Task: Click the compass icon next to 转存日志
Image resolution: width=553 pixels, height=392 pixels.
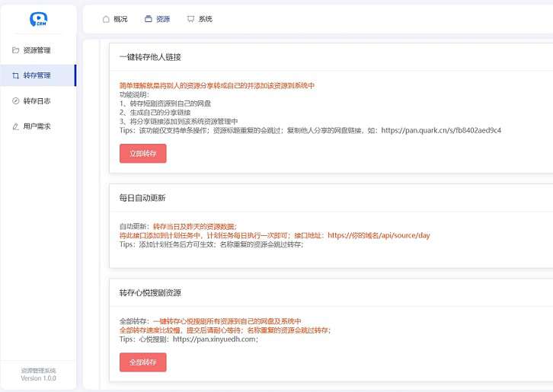Action: (16, 100)
